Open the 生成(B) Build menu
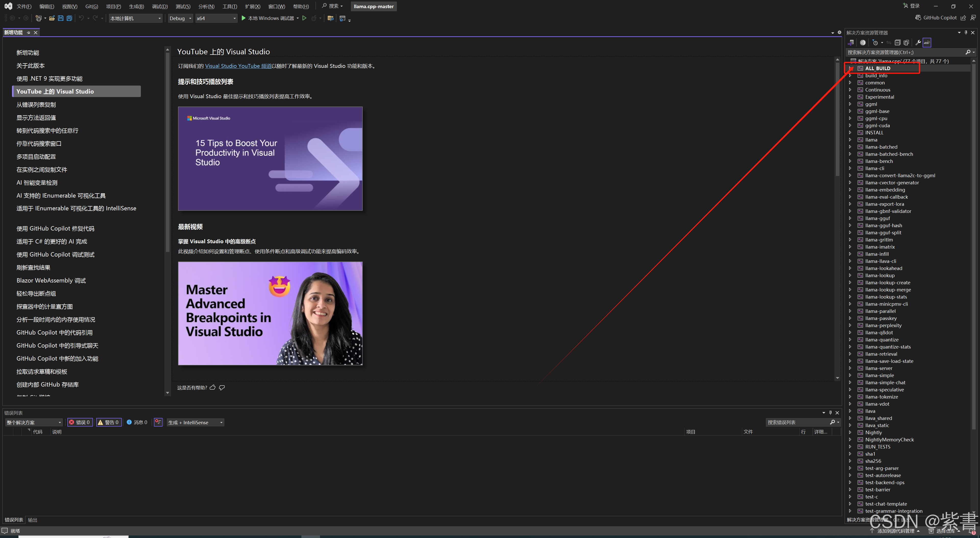Image resolution: width=980 pixels, height=538 pixels. pyautogui.click(x=136, y=6)
